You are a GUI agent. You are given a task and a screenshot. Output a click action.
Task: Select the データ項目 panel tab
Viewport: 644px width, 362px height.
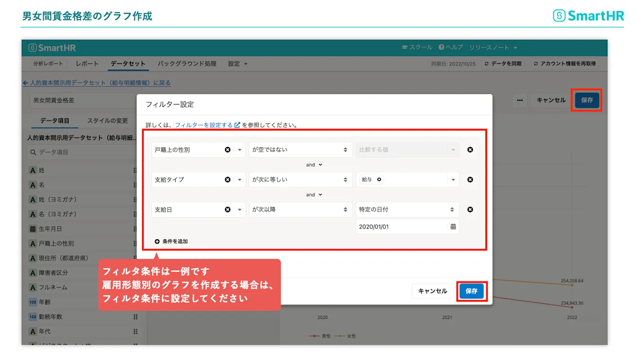[x=54, y=121]
